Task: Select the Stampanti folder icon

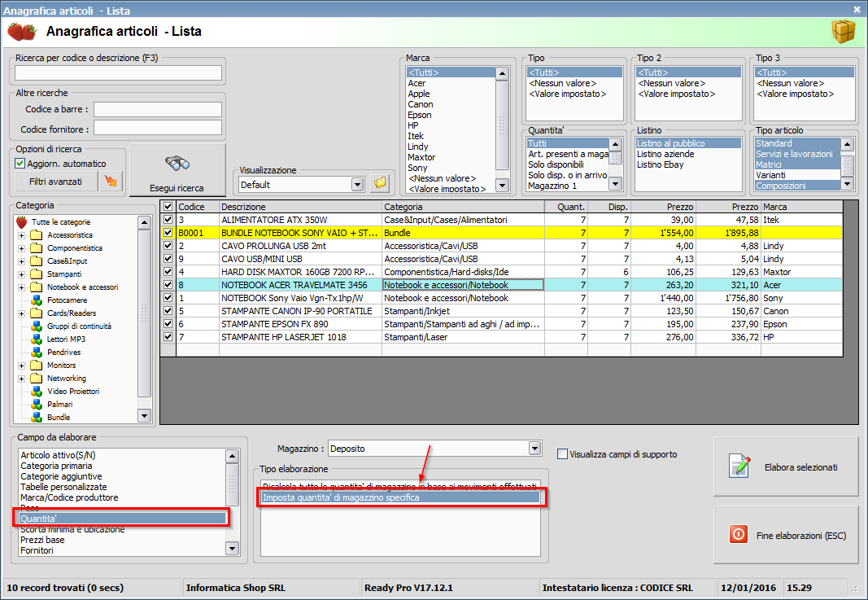Action: (x=37, y=274)
